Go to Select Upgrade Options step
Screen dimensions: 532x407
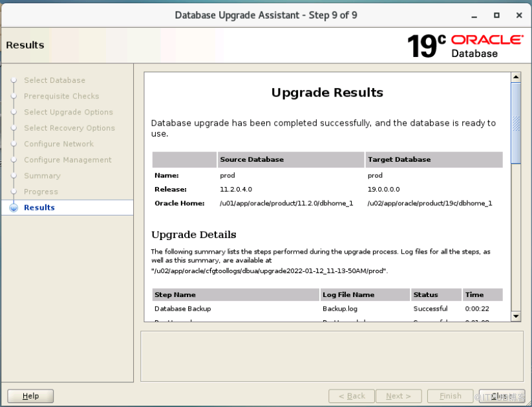(x=68, y=112)
